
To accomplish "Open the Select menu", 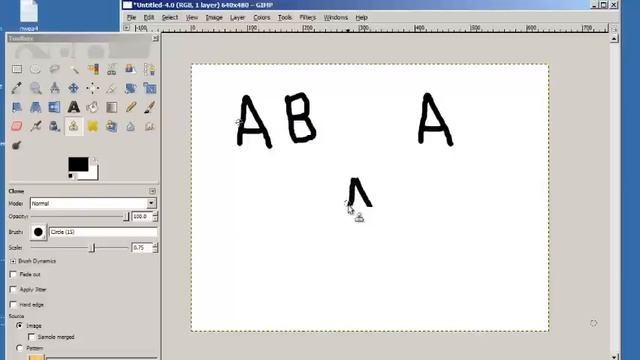I will point(170,18).
